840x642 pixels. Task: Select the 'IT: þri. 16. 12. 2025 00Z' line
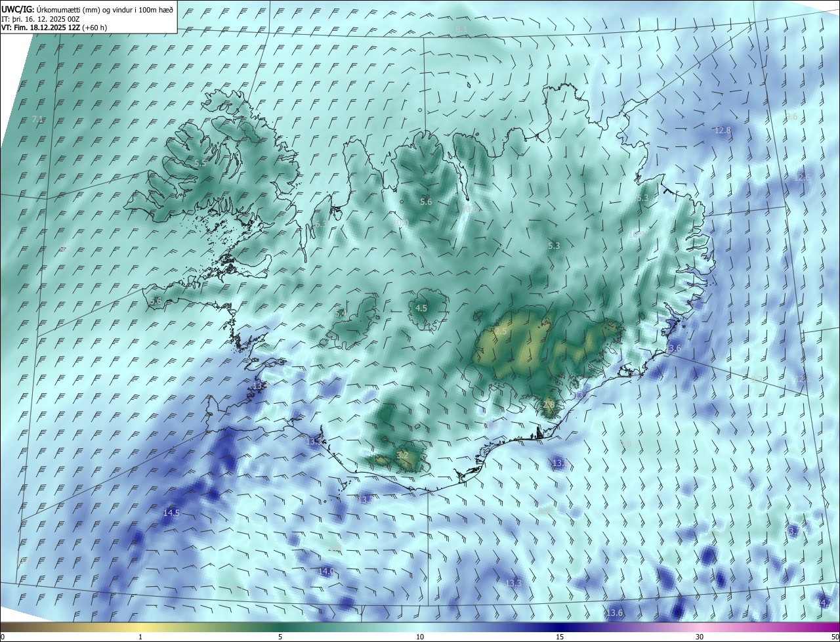pyautogui.click(x=41, y=19)
